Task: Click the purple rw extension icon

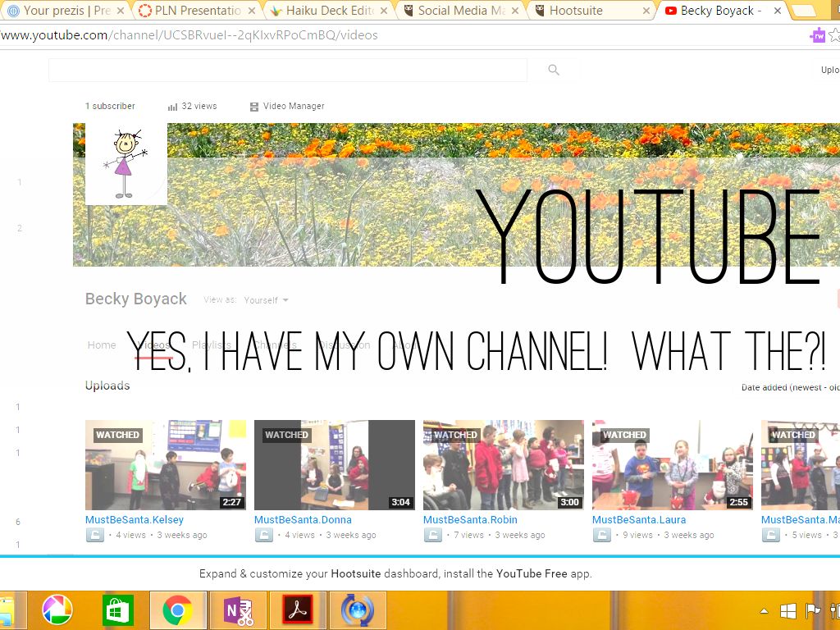Action: (x=817, y=35)
